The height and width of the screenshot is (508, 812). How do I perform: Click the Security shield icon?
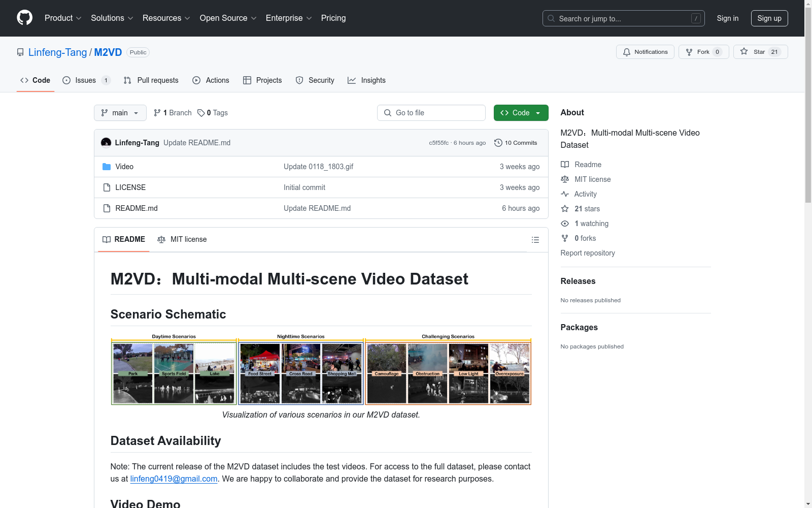299,80
